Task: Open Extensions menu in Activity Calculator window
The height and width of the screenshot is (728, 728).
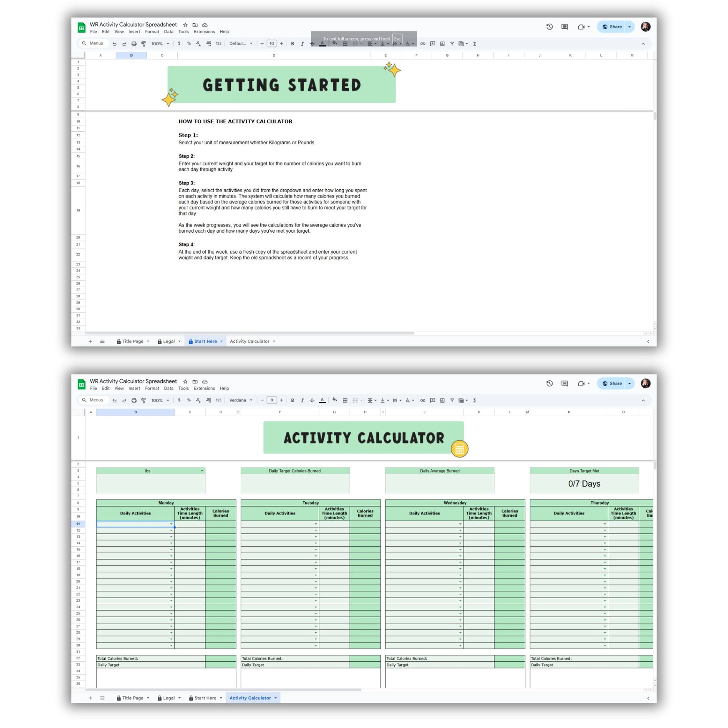Action: [x=204, y=388]
